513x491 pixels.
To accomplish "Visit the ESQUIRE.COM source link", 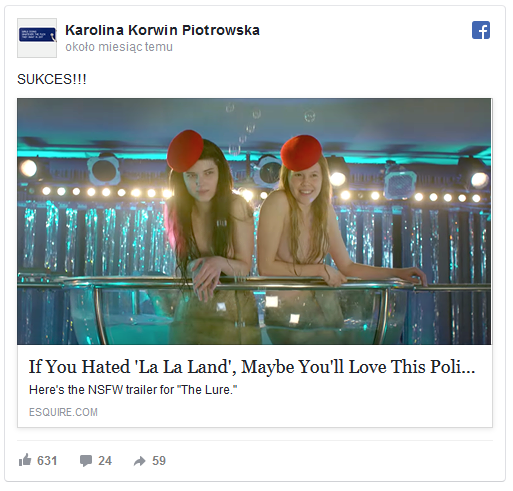I will tap(63, 412).
